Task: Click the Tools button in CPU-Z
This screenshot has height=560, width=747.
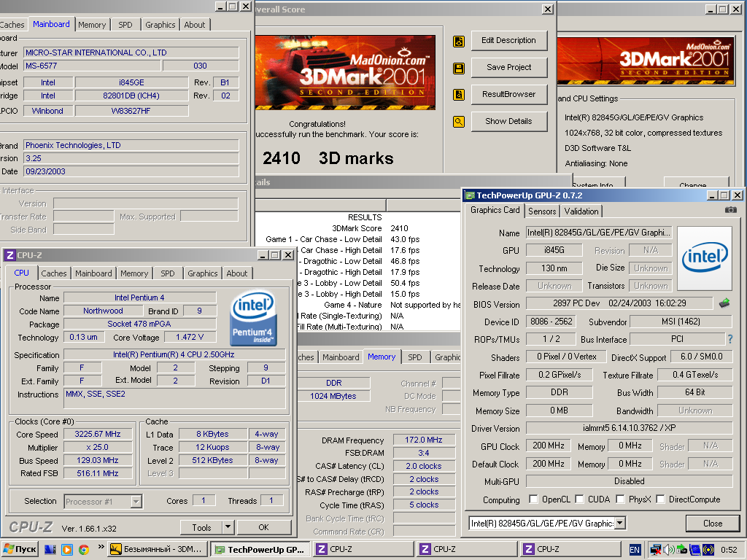Action: 201,527
